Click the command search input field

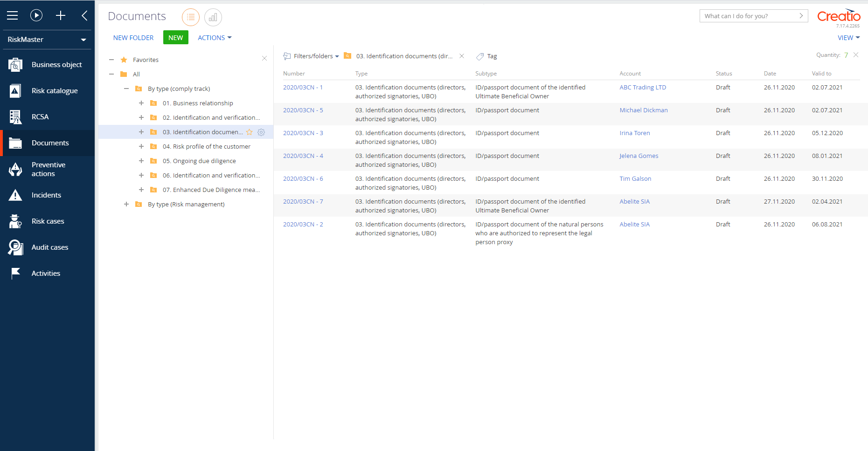749,16
